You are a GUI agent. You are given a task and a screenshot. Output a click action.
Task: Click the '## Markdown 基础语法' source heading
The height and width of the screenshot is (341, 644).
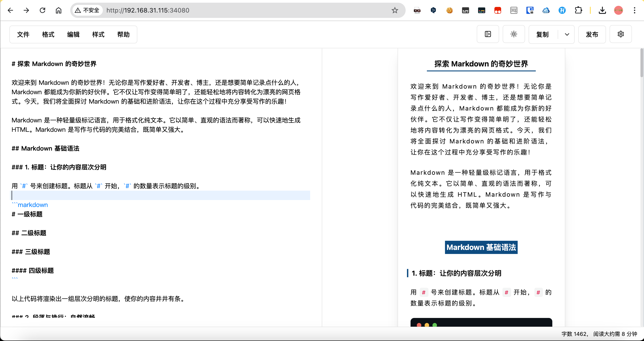tap(45, 148)
